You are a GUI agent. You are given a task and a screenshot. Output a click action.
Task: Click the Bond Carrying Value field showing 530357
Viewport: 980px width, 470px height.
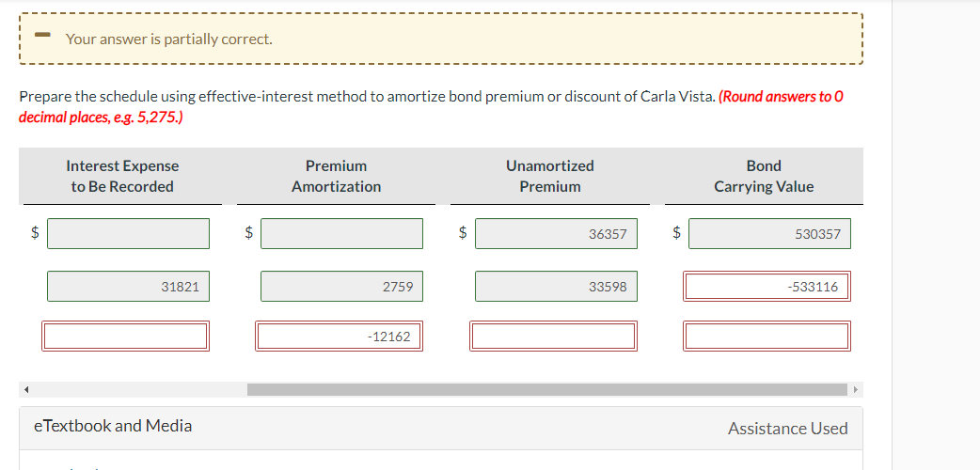(x=769, y=234)
